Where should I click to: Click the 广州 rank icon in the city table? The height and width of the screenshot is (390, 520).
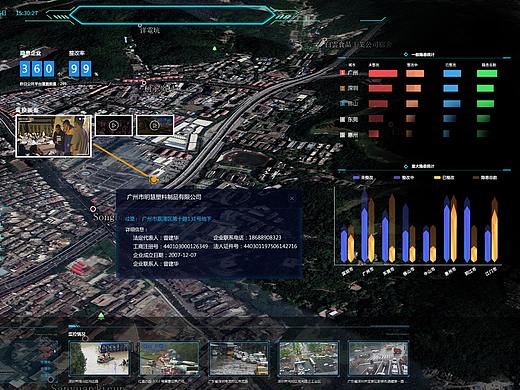[342, 72]
